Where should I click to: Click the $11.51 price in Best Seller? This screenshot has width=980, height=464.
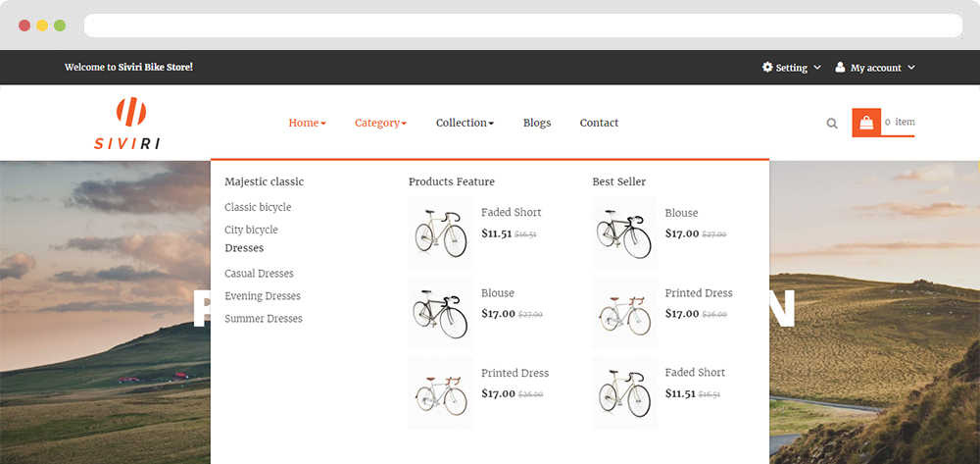(680, 394)
